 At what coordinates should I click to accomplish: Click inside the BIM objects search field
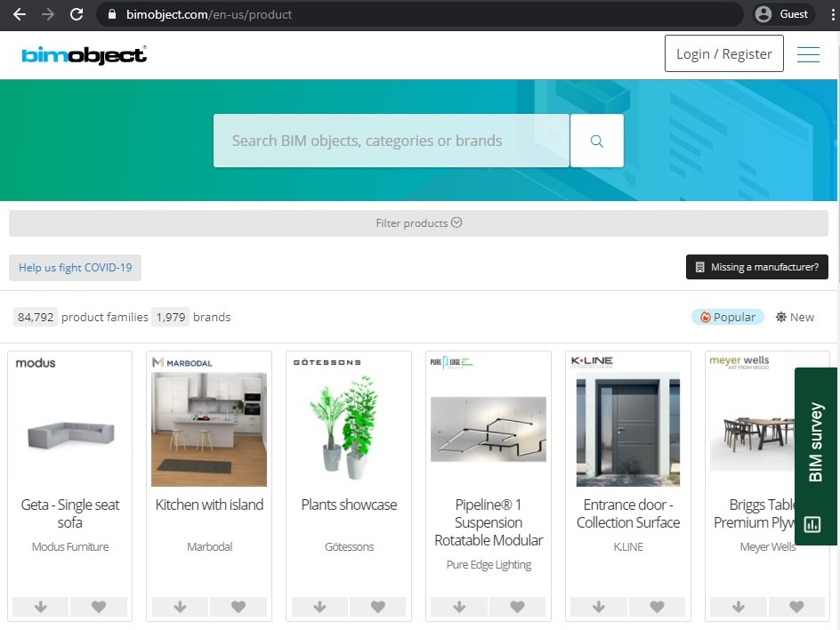[x=391, y=141]
